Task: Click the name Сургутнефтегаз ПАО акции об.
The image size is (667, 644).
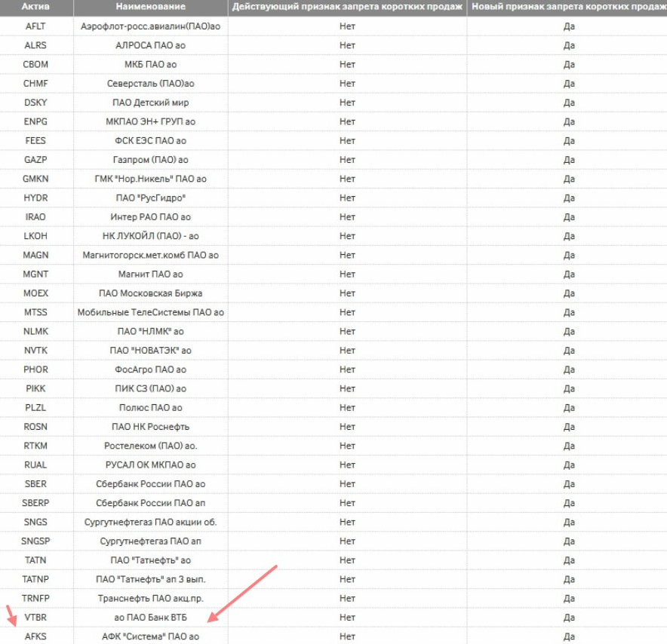Action: [x=151, y=523]
